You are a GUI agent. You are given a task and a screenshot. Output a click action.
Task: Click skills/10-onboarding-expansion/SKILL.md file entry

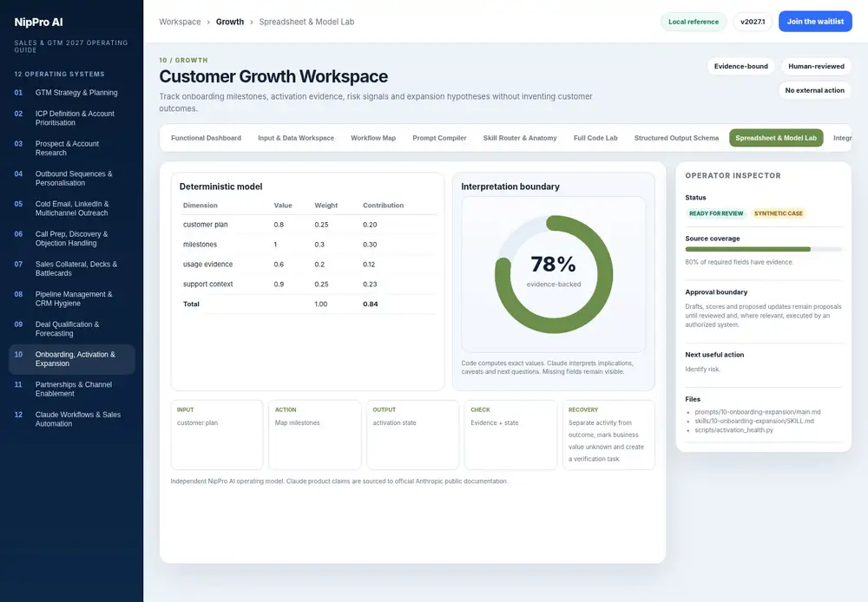point(754,421)
